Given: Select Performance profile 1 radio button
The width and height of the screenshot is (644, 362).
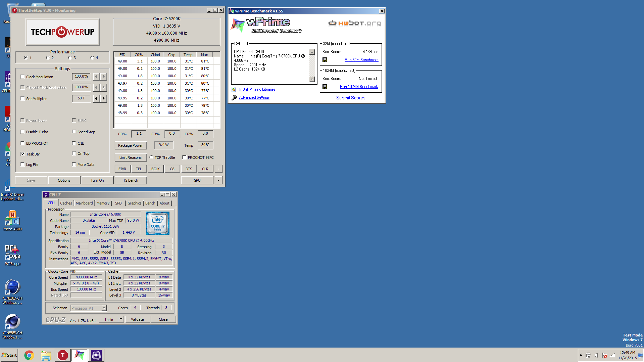Looking at the screenshot, I should point(26,58).
